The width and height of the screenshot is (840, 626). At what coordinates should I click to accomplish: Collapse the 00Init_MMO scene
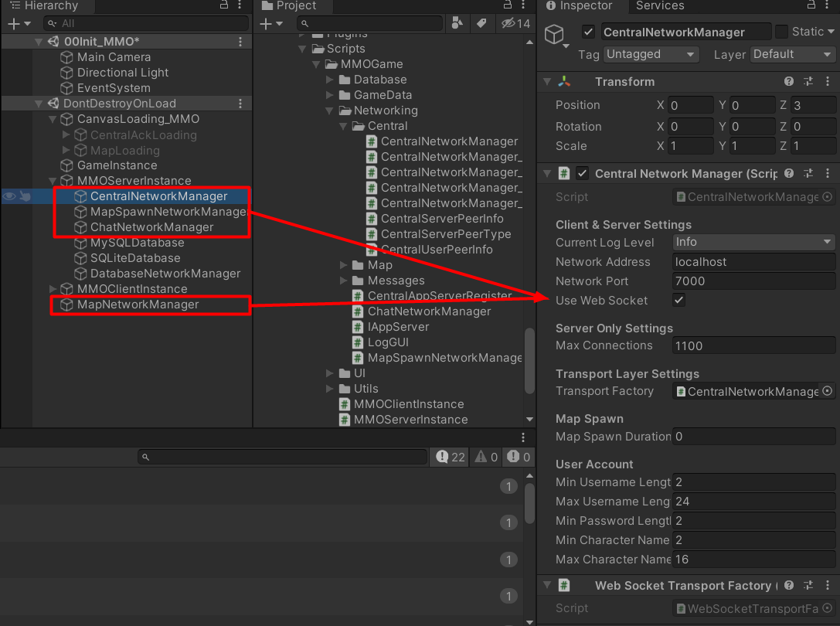point(39,42)
